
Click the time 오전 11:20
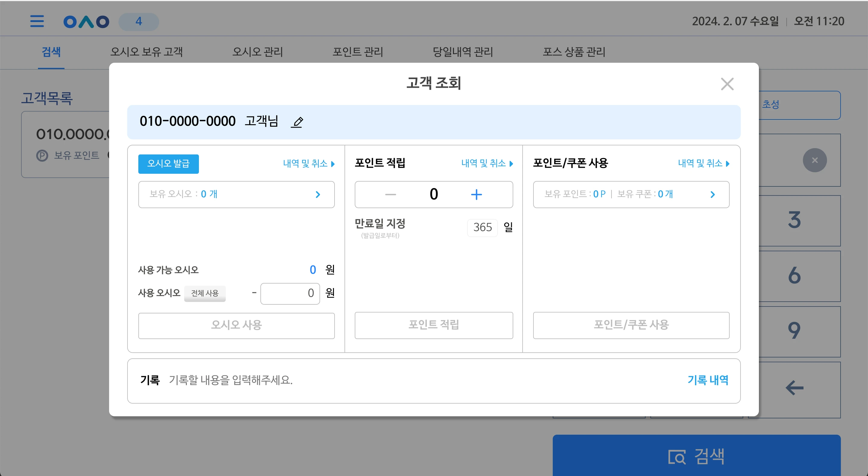click(819, 21)
